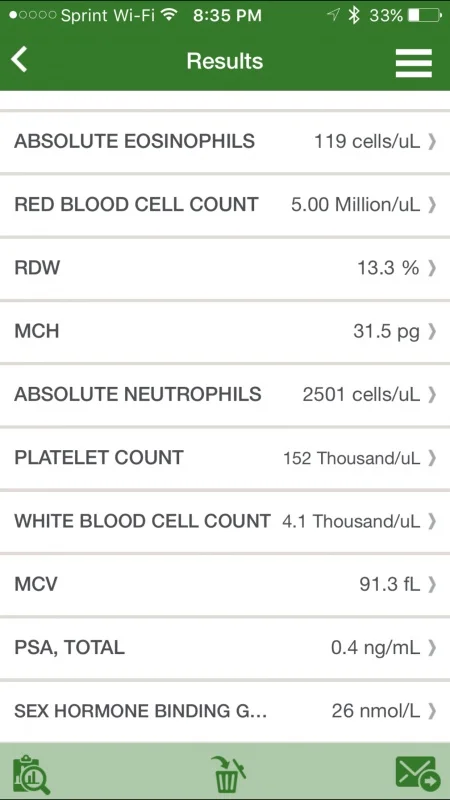450x800 pixels.
Task: Expand ABSOLUTE EOSINOPHILS chevron
Action: [432, 141]
